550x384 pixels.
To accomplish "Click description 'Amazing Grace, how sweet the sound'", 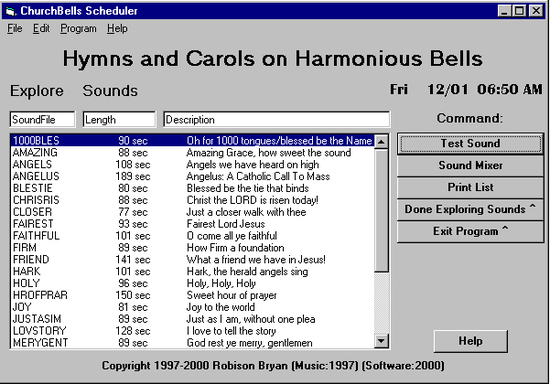I will 269,153.
